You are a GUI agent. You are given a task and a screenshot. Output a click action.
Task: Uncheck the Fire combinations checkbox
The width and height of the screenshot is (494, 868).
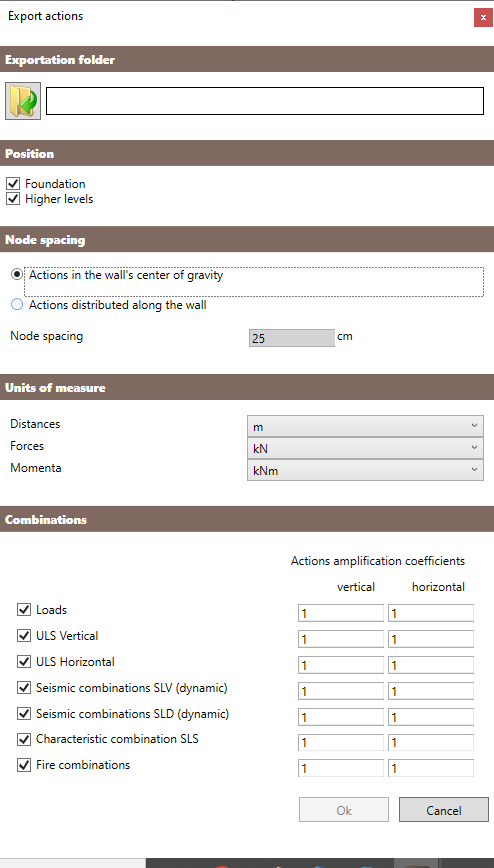[24, 765]
